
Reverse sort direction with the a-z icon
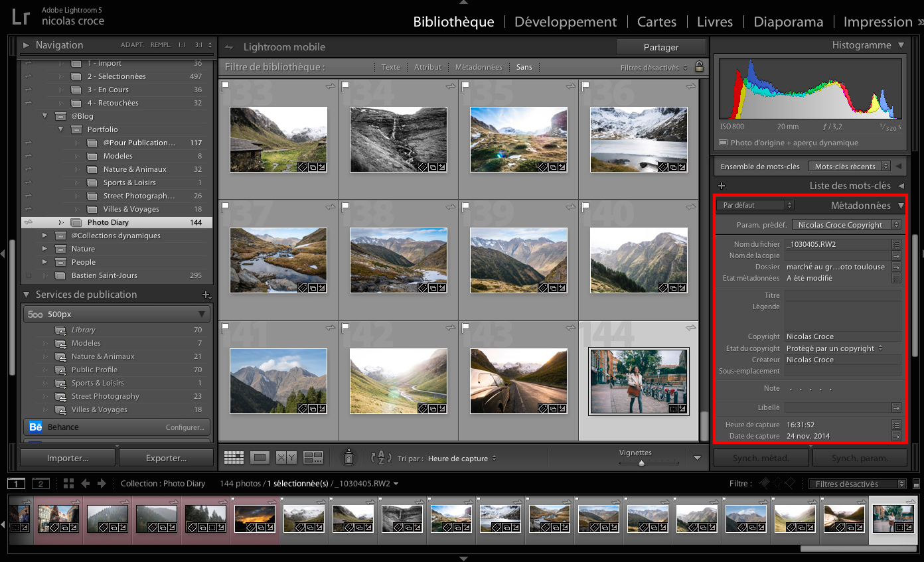(382, 458)
